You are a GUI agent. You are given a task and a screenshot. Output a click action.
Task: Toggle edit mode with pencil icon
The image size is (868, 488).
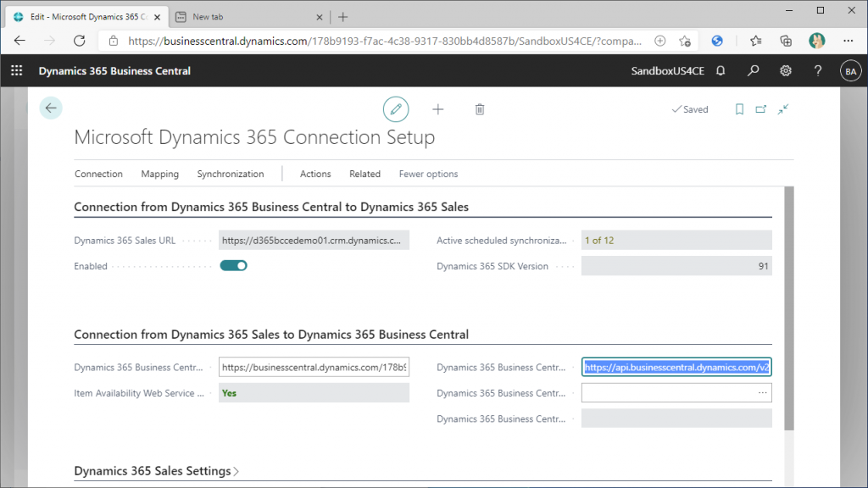[396, 109]
